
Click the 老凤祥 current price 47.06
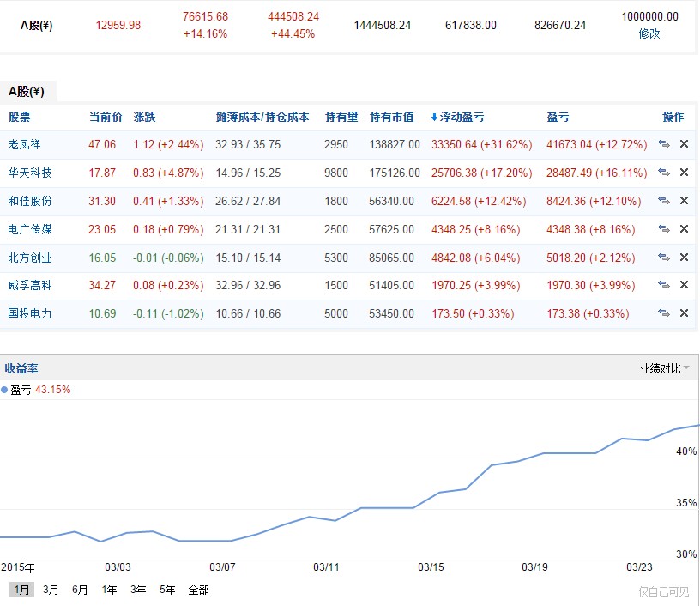102,144
